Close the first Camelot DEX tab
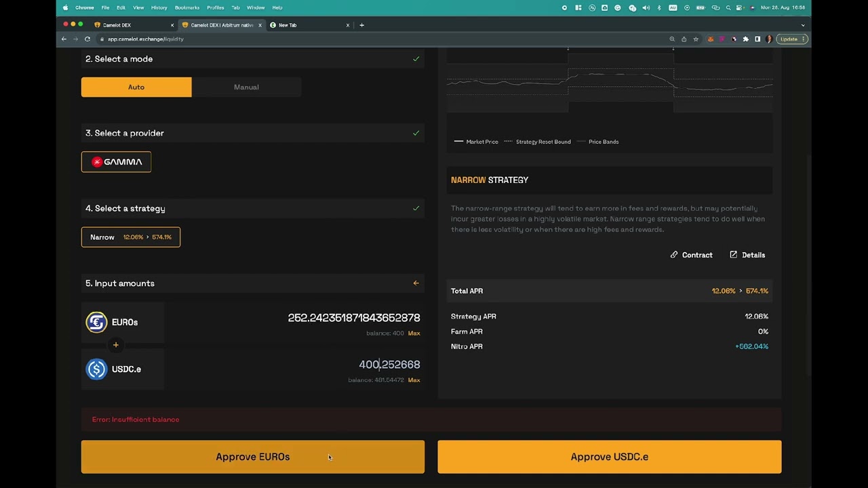Screen dimensions: 868x488 click(172, 25)
